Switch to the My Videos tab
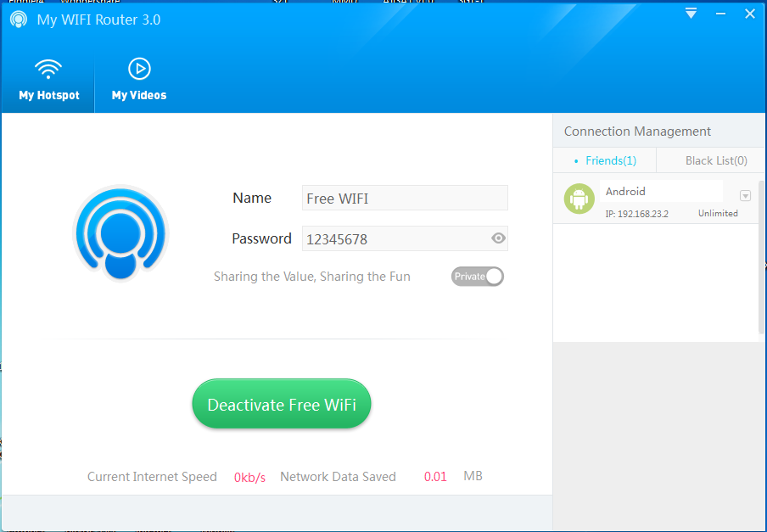The width and height of the screenshot is (767, 532). (x=139, y=80)
